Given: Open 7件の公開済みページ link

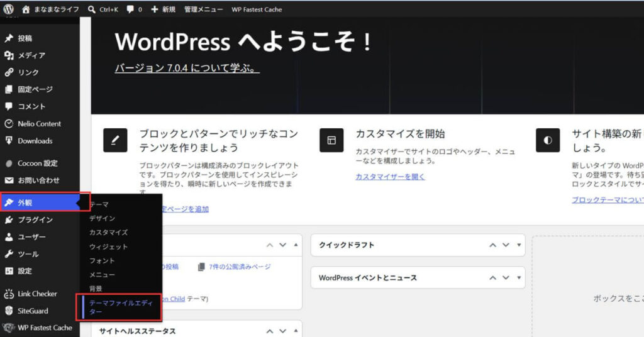Looking at the screenshot, I should [x=240, y=267].
